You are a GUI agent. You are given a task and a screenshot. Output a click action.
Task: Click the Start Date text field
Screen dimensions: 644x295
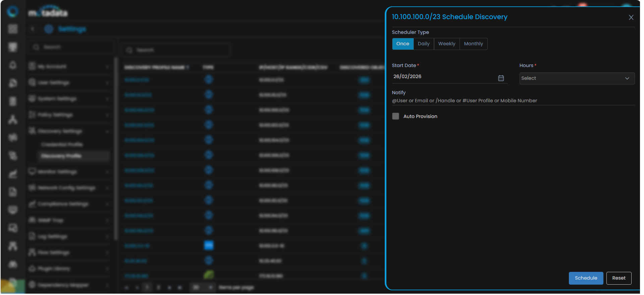pos(443,77)
